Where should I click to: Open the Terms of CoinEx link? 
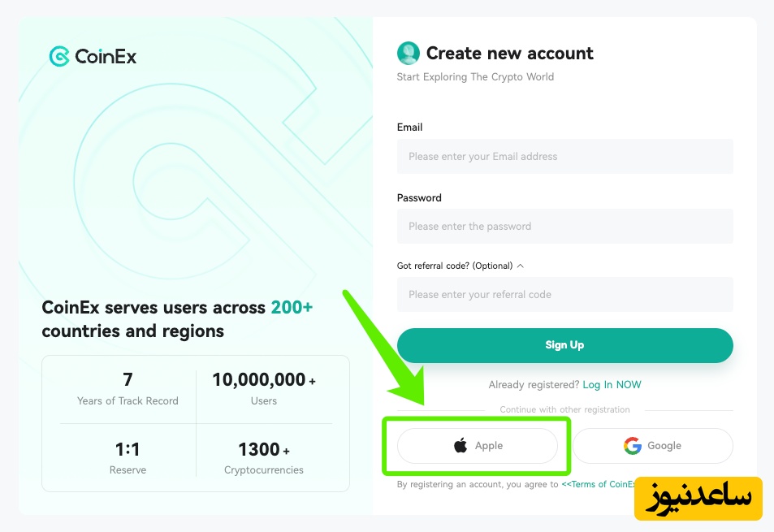(599, 484)
